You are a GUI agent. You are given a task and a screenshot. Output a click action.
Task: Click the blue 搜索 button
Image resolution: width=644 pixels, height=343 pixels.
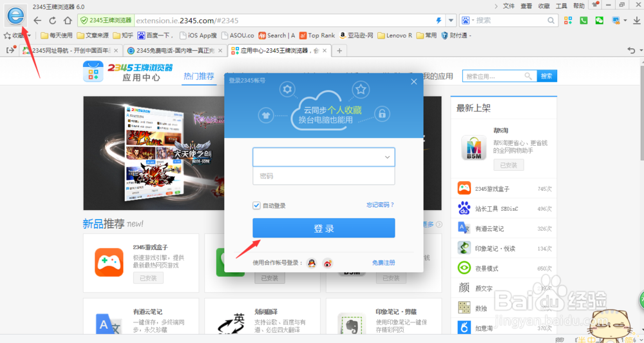(547, 76)
